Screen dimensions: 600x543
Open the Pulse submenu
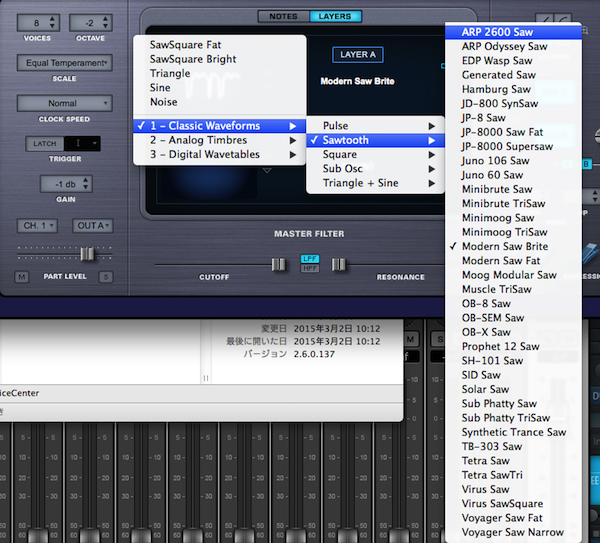(375, 126)
